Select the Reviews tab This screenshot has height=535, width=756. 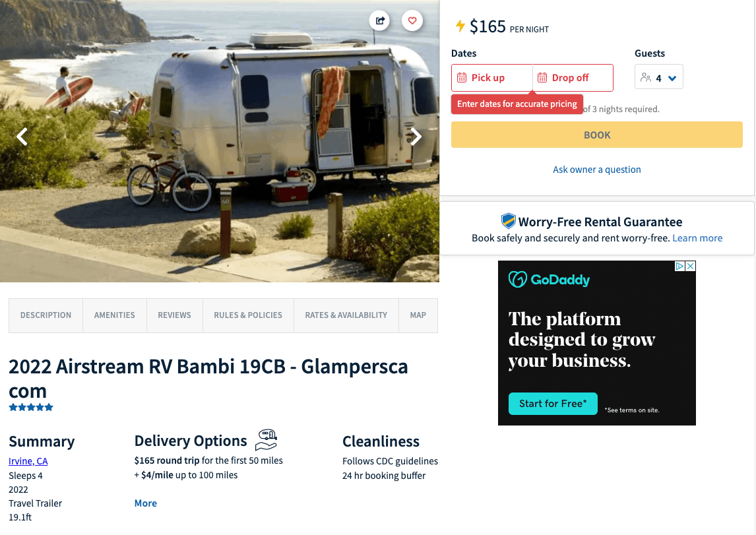coord(175,315)
